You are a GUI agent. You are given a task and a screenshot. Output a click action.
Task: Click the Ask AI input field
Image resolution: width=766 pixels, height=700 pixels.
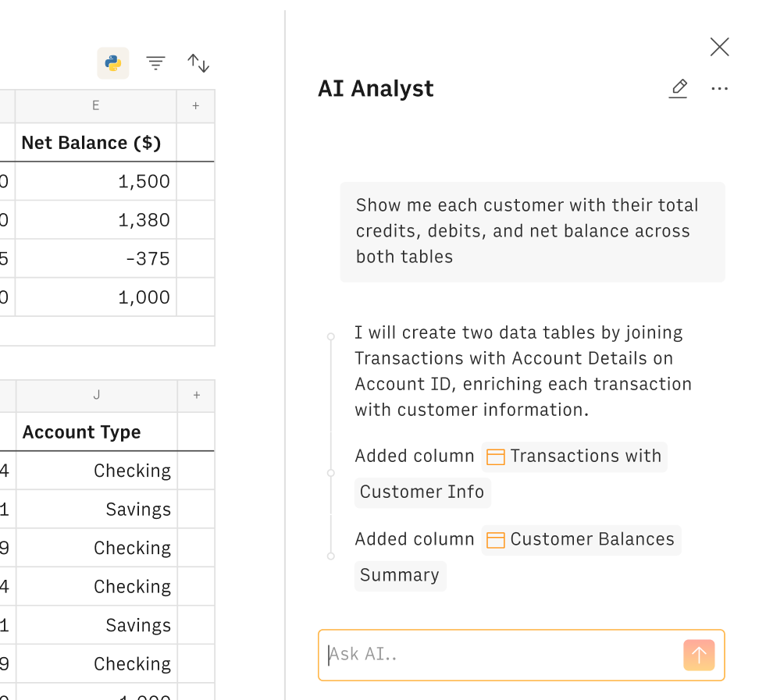click(500, 655)
